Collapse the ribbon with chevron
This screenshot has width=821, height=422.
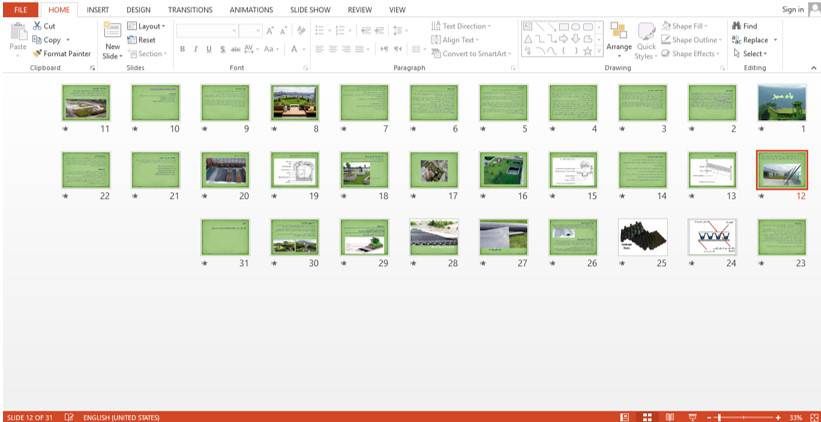coord(814,68)
